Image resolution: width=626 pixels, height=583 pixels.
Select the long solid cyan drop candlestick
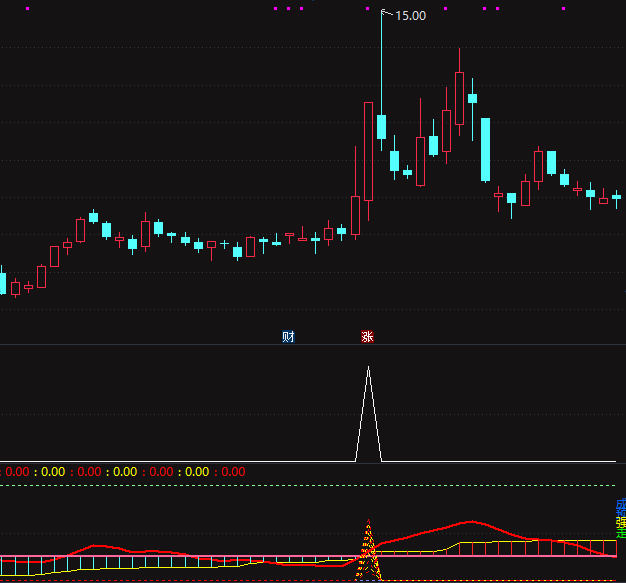(485, 150)
